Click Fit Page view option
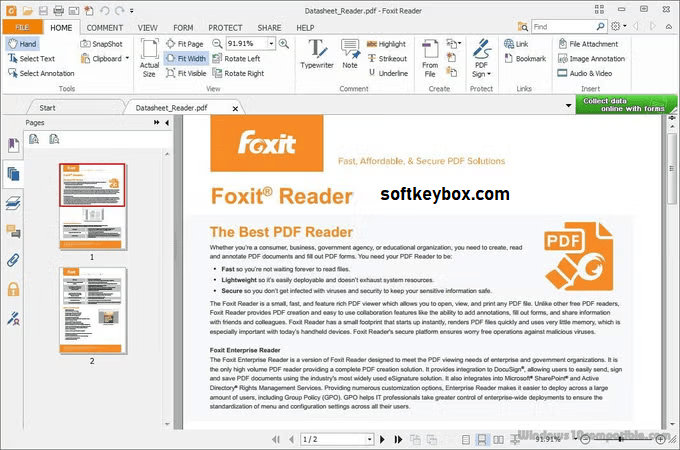 click(x=185, y=44)
